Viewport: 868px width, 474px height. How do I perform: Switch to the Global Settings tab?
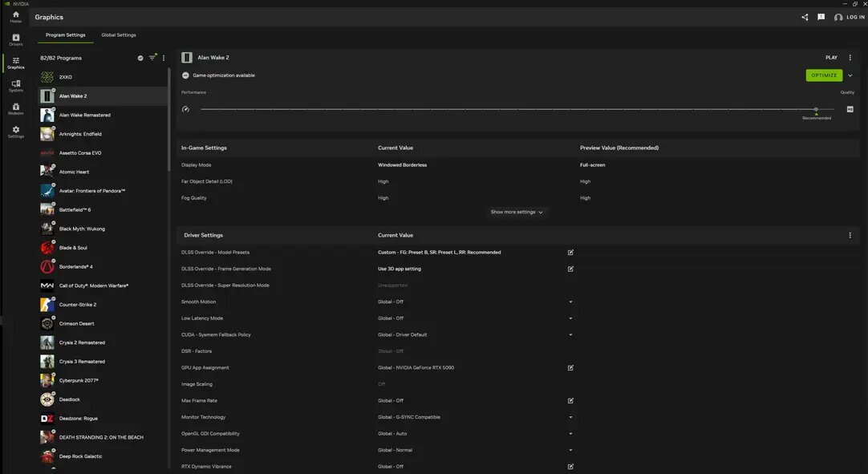119,34
